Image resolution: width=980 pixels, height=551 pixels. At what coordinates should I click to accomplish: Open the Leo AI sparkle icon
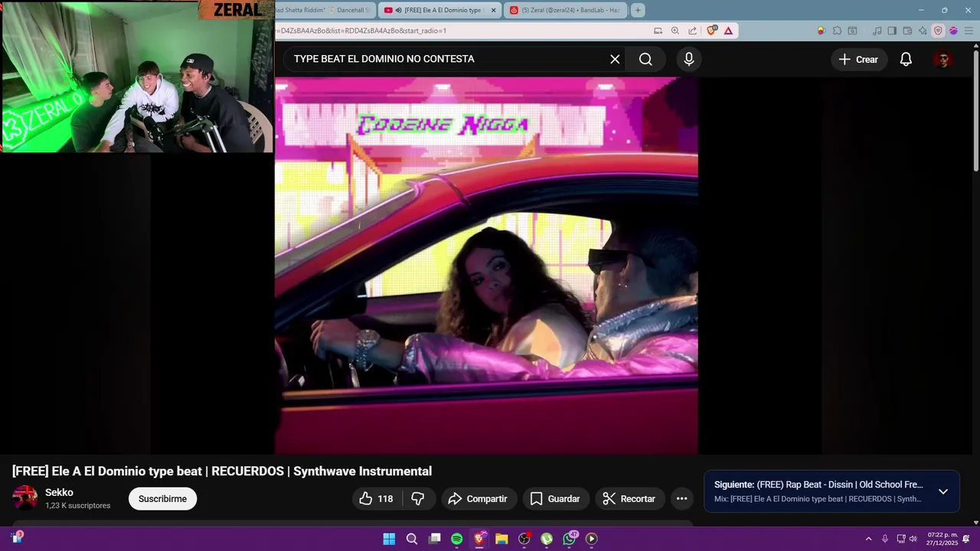point(923,31)
